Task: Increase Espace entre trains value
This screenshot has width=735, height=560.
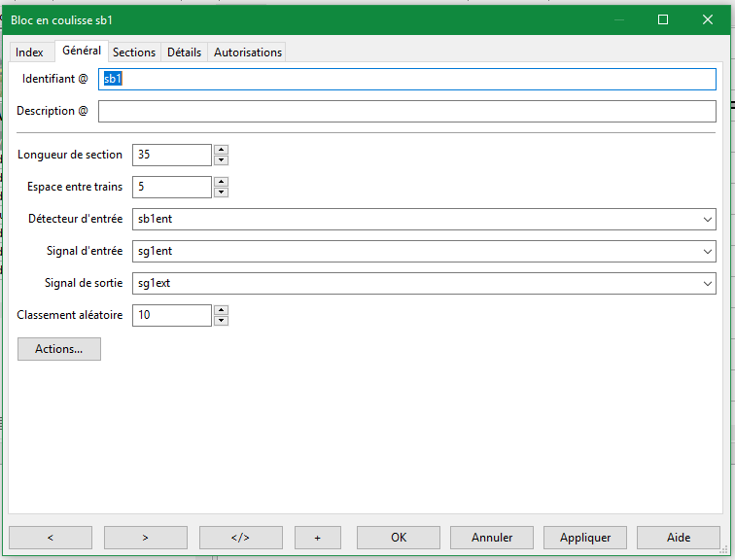Action: point(222,182)
